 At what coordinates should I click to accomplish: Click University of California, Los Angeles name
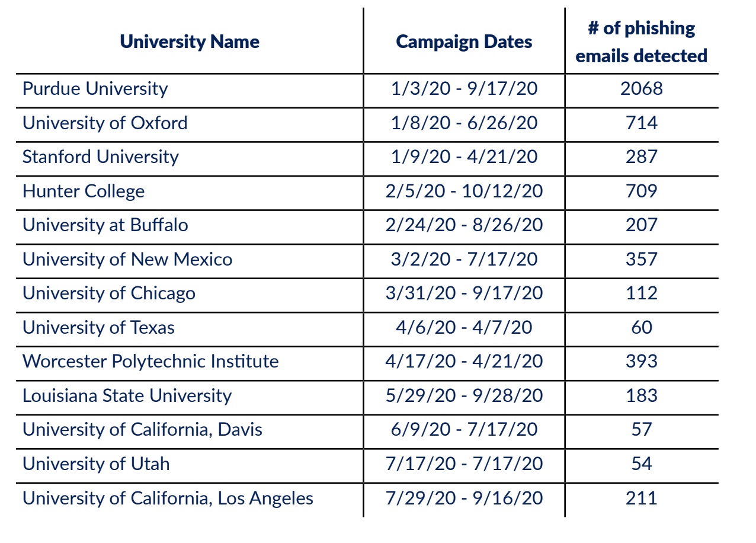(x=168, y=499)
